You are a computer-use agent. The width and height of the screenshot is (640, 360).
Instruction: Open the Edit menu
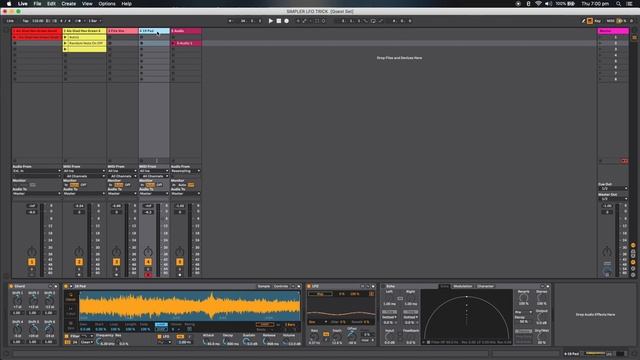tap(51, 4)
